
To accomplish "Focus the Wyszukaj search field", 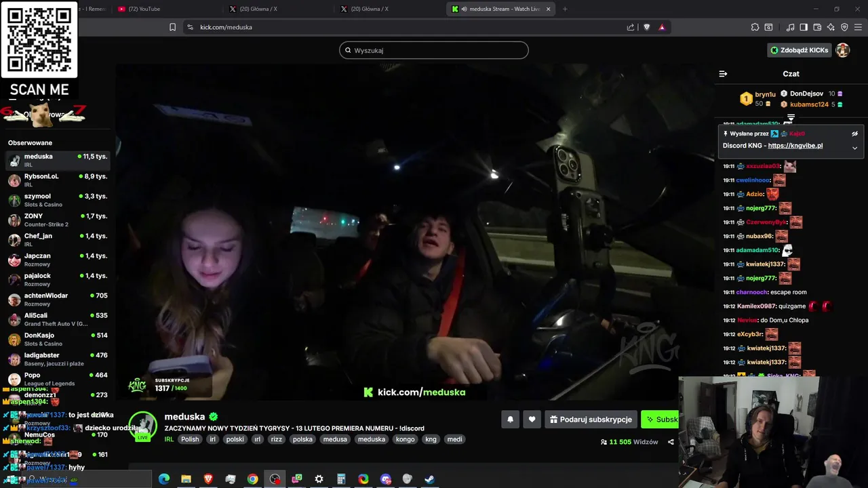I will [434, 50].
